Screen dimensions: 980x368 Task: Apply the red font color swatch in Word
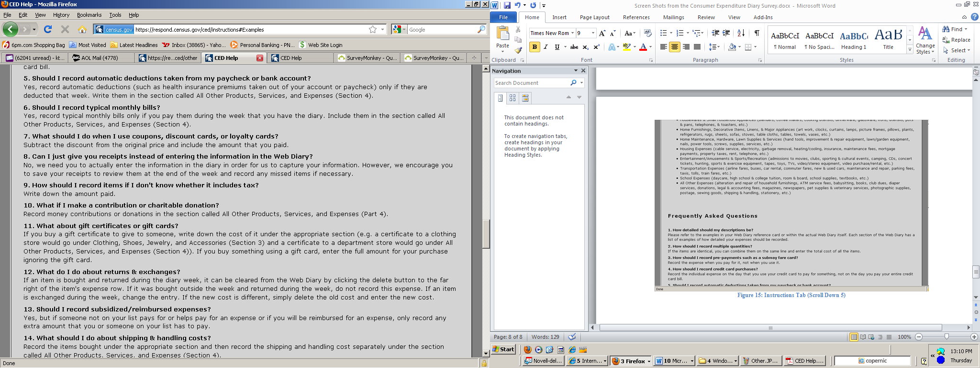(643, 47)
